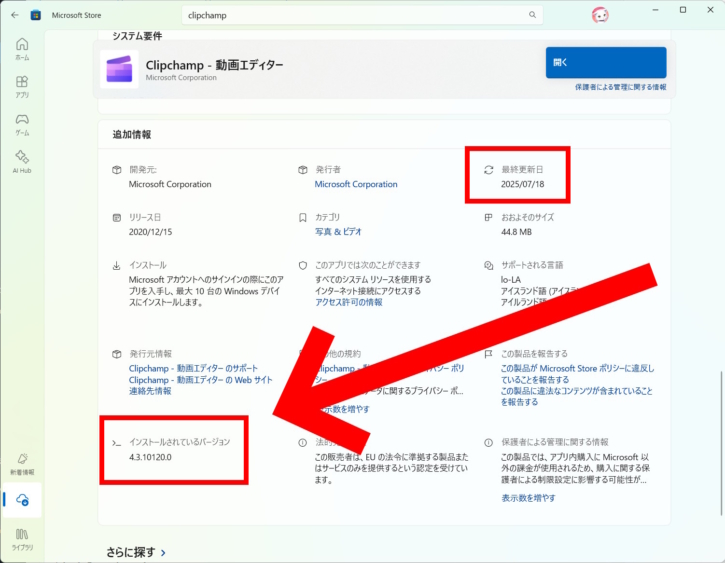Open the cloud Downloads icon in sidebar

pos(22,500)
